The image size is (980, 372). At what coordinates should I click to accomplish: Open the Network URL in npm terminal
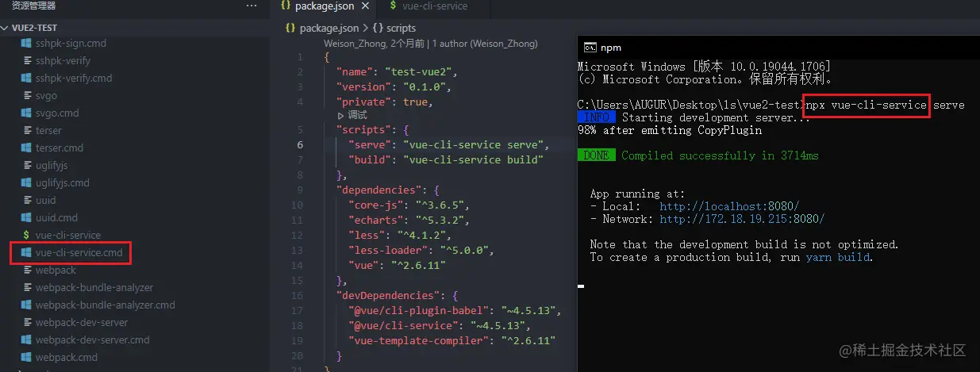click(x=742, y=219)
